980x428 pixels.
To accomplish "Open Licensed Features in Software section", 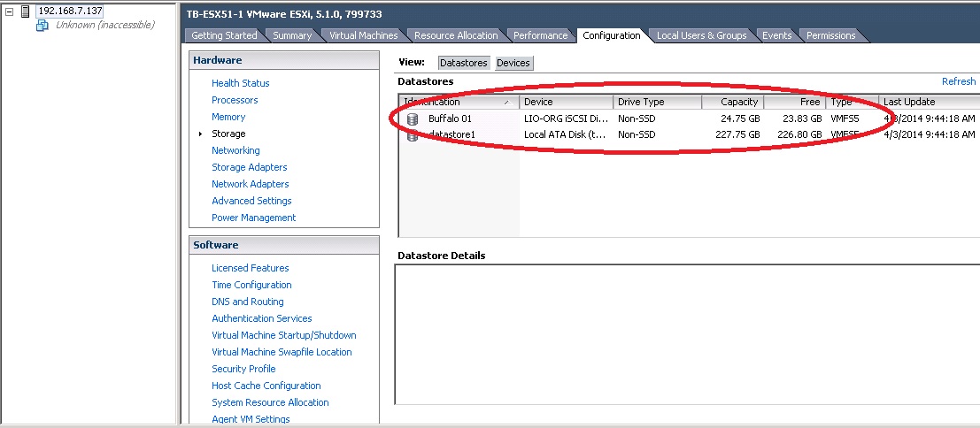I will [250, 268].
